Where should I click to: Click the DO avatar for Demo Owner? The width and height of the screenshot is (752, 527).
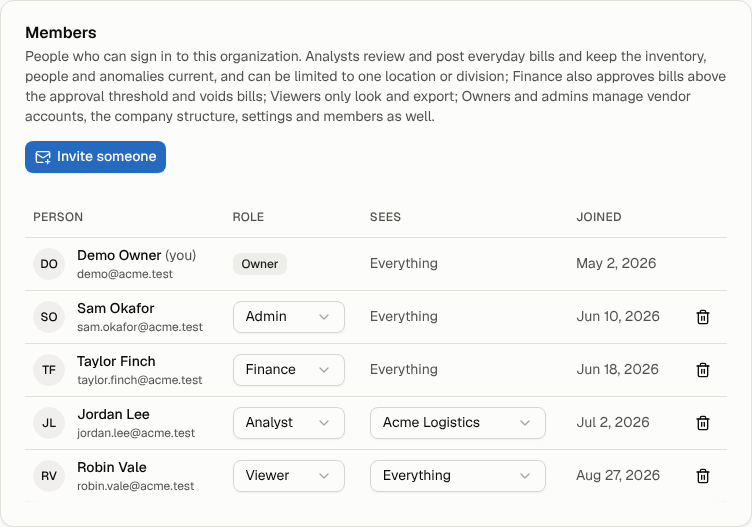tap(49, 264)
